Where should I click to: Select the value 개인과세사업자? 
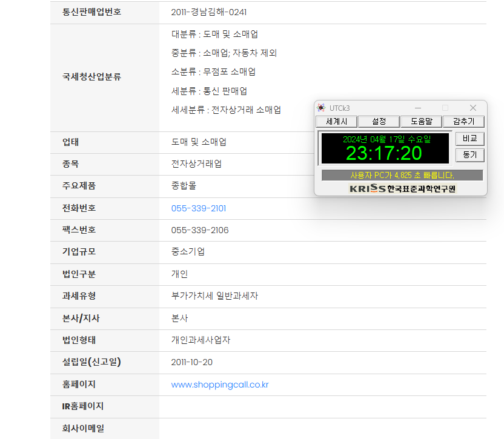pyautogui.click(x=201, y=340)
